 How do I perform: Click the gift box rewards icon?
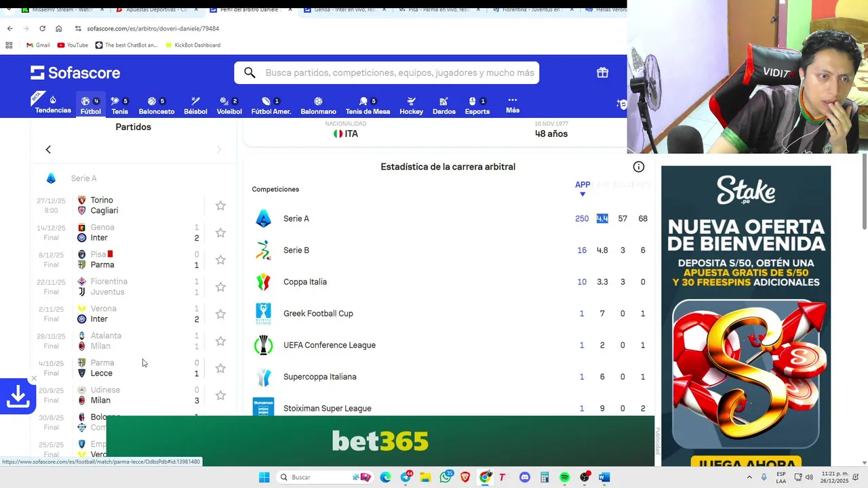[x=602, y=73]
